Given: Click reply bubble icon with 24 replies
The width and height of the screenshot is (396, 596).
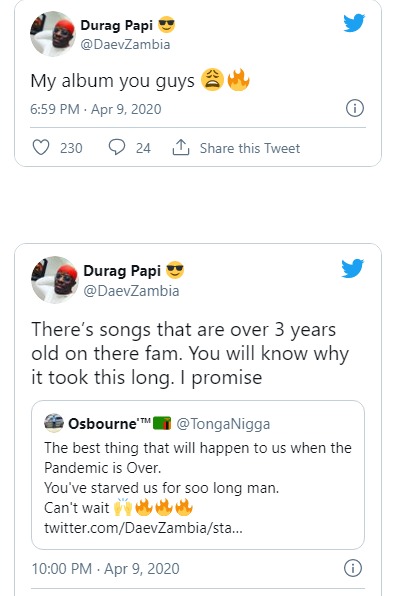Looking at the screenshot, I should [117, 147].
